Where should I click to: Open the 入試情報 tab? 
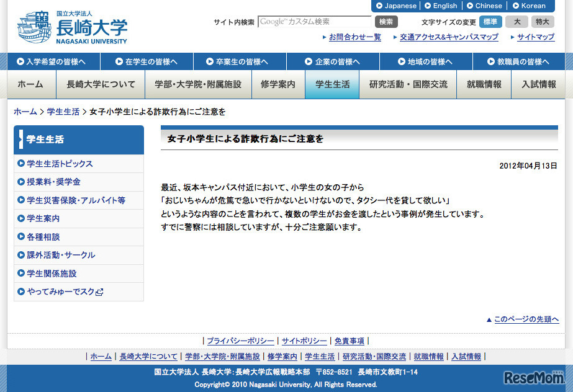tap(539, 84)
